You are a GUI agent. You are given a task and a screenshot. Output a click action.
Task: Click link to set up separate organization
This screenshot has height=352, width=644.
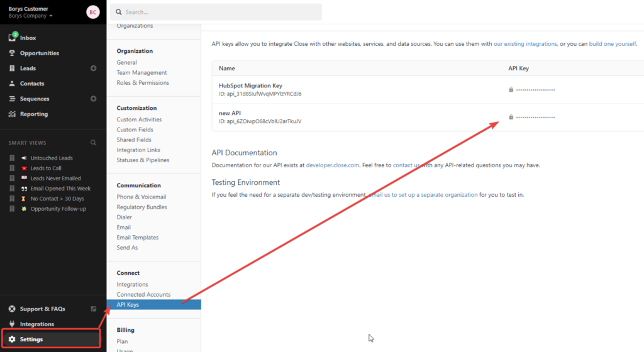tap(423, 195)
